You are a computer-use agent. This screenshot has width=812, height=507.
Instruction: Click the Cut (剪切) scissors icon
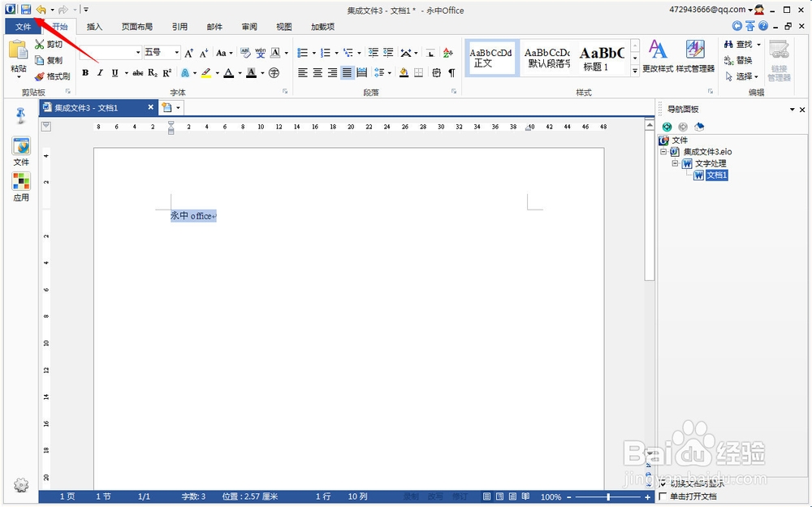click(x=39, y=45)
